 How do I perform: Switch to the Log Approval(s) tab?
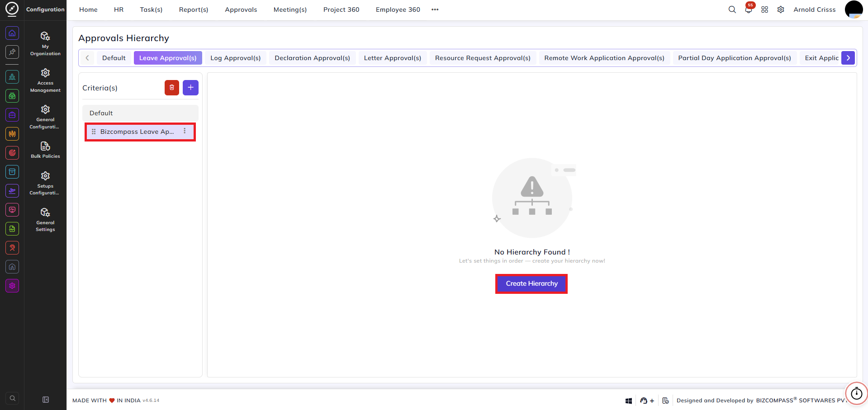pos(236,58)
